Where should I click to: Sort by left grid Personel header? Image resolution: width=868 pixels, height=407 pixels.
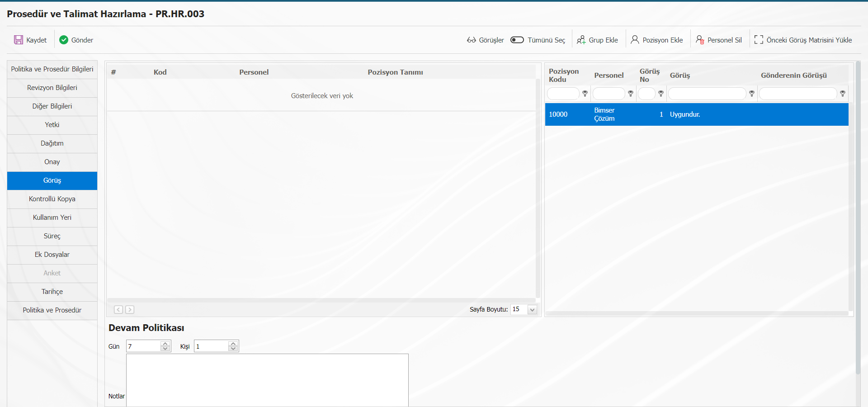254,72
